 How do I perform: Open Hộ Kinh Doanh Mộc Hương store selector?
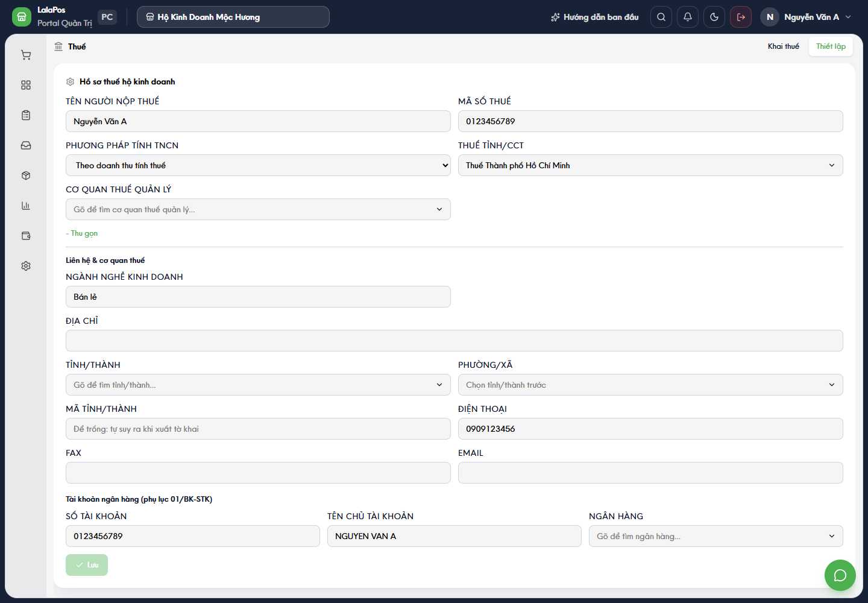[x=233, y=17]
